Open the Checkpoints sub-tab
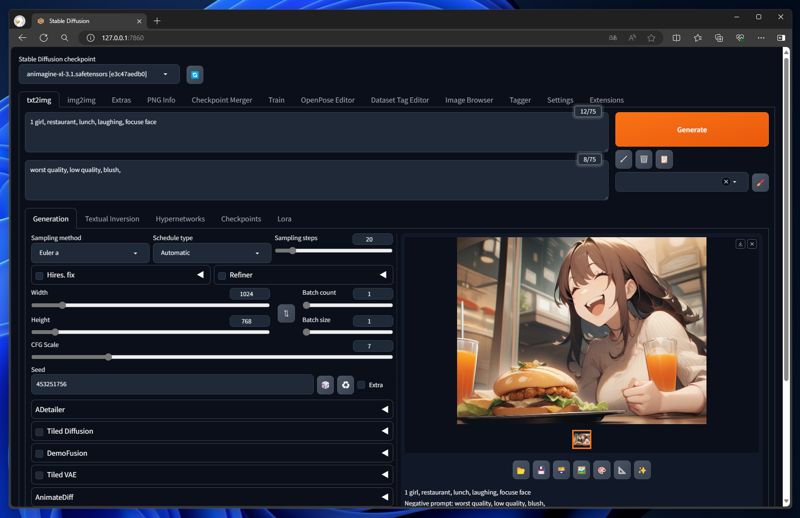Viewport: 800px width, 518px height. [241, 219]
